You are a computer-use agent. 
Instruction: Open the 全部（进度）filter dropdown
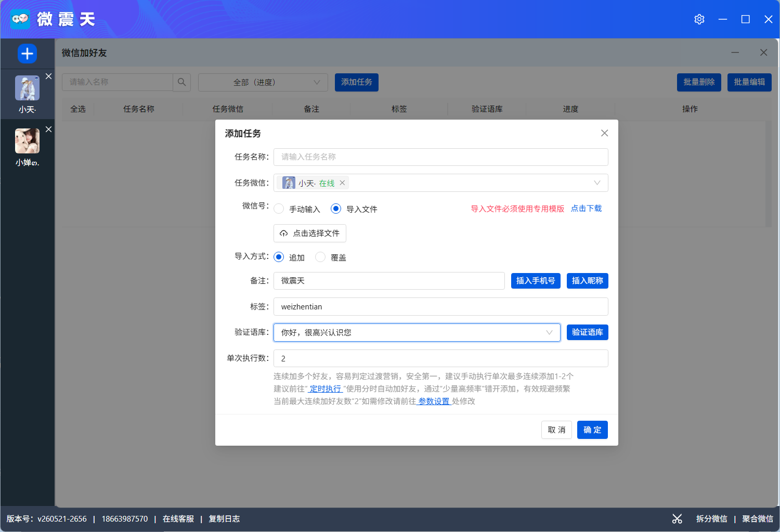click(x=263, y=82)
